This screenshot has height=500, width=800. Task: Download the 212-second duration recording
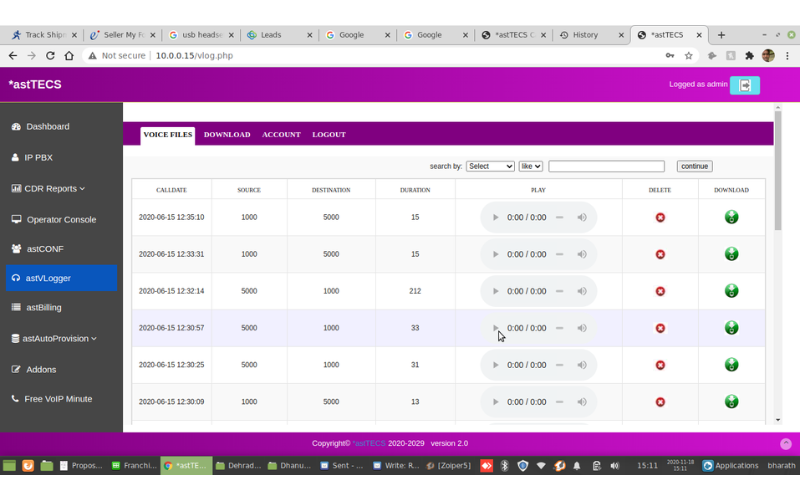[x=731, y=291]
